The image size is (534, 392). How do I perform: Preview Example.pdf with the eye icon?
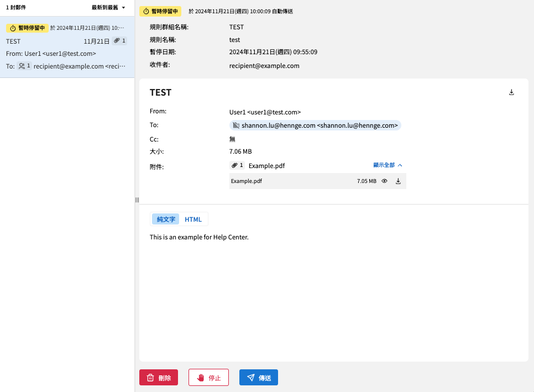click(x=385, y=181)
